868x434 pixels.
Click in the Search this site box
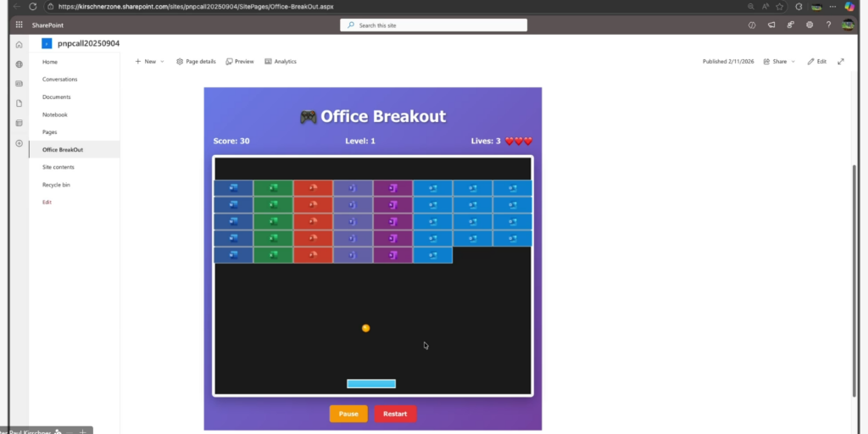tap(433, 25)
